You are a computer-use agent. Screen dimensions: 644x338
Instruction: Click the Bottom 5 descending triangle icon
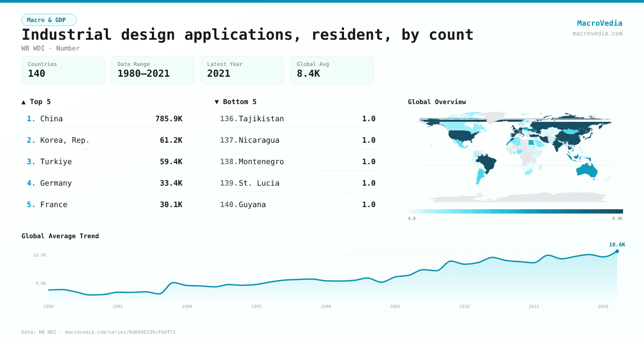(216, 101)
